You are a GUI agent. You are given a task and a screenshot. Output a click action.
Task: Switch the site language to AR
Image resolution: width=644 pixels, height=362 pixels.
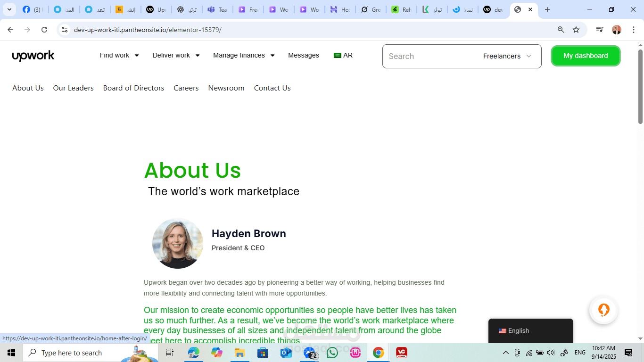[343, 55]
